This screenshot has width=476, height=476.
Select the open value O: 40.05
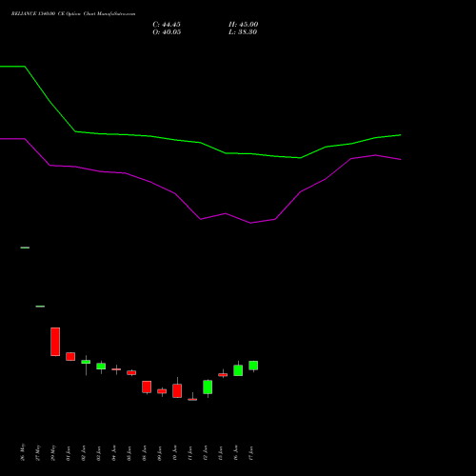[167, 32]
